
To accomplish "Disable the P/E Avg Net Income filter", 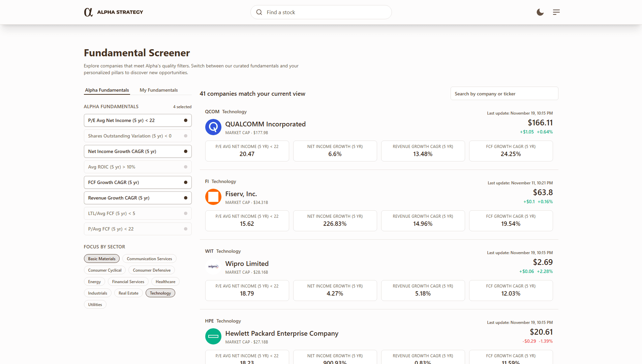I will [x=137, y=120].
